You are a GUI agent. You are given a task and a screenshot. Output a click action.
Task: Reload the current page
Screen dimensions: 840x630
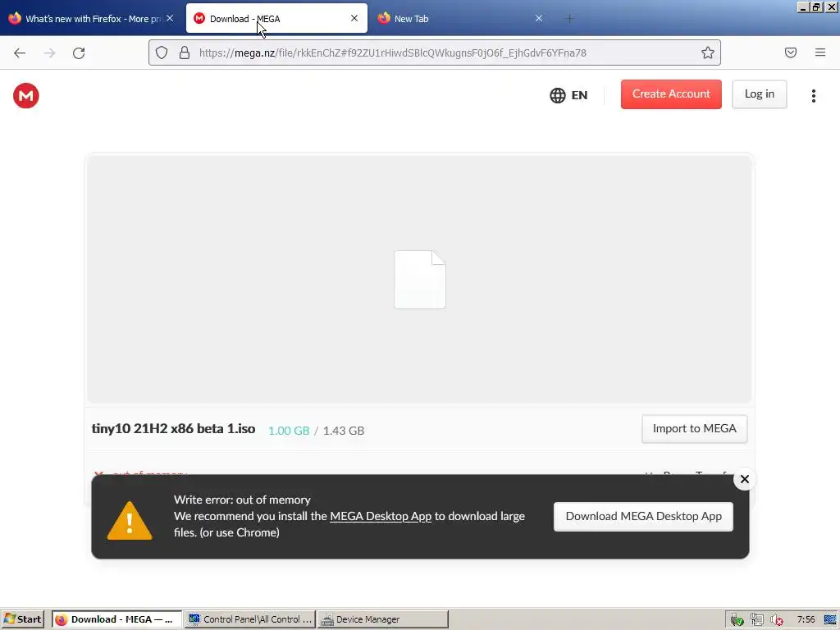tap(79, 52)
